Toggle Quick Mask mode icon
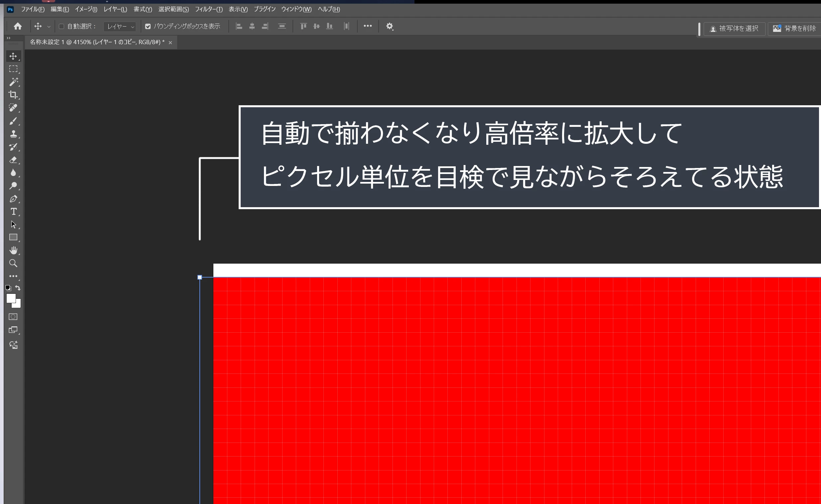The image size is (821, 504). pyautogui.click(x=13, y=317)
